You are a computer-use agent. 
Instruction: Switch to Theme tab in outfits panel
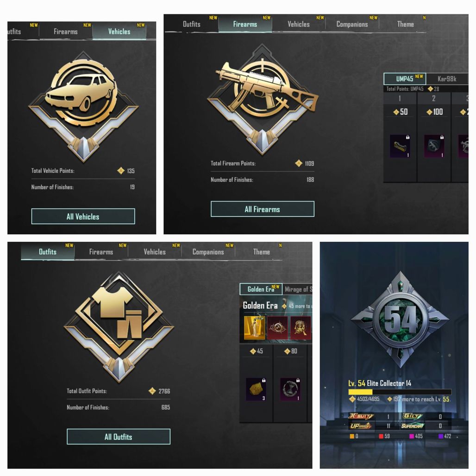(261, 252)
